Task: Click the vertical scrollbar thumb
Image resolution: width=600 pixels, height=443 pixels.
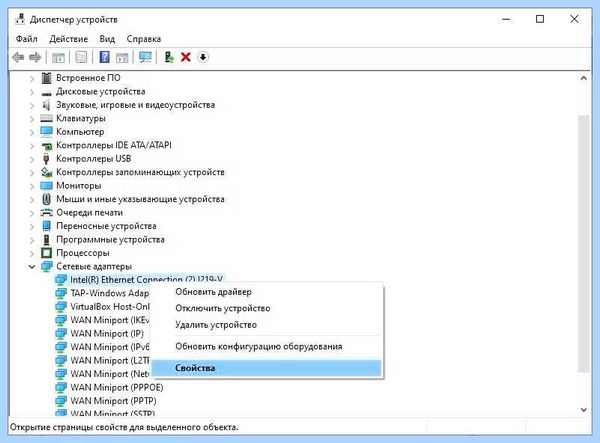Action: pos(584,243)
